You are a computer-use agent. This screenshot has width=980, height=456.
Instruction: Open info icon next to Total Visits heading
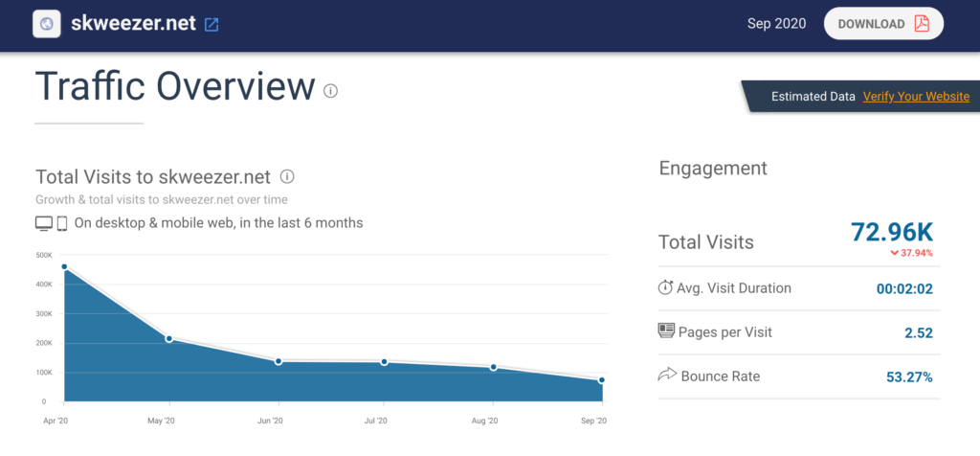point(287,176)
